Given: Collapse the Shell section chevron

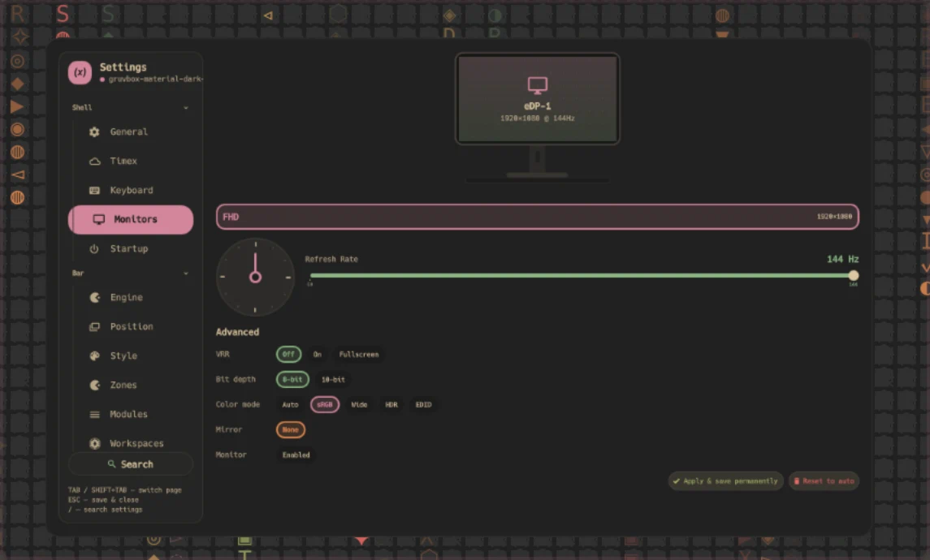Looking at the screenshot, I should [x=186, y=108].
